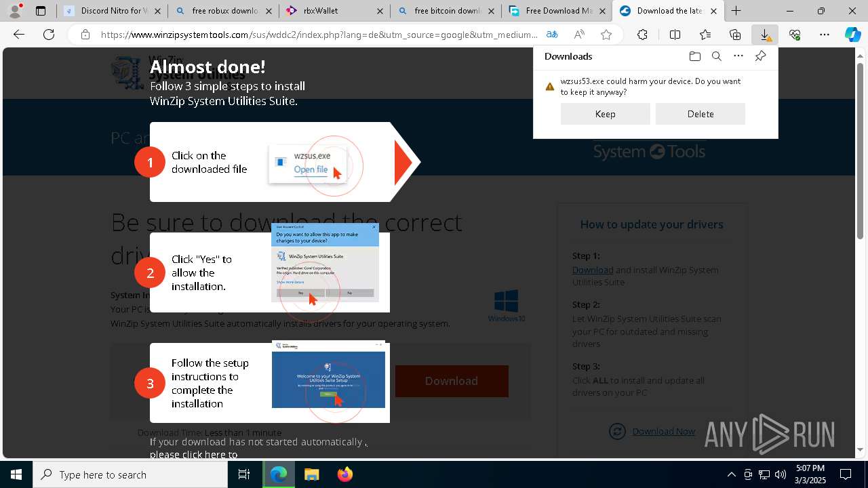Toggle Split screen view
868x488 pixels.
point(675,35)
